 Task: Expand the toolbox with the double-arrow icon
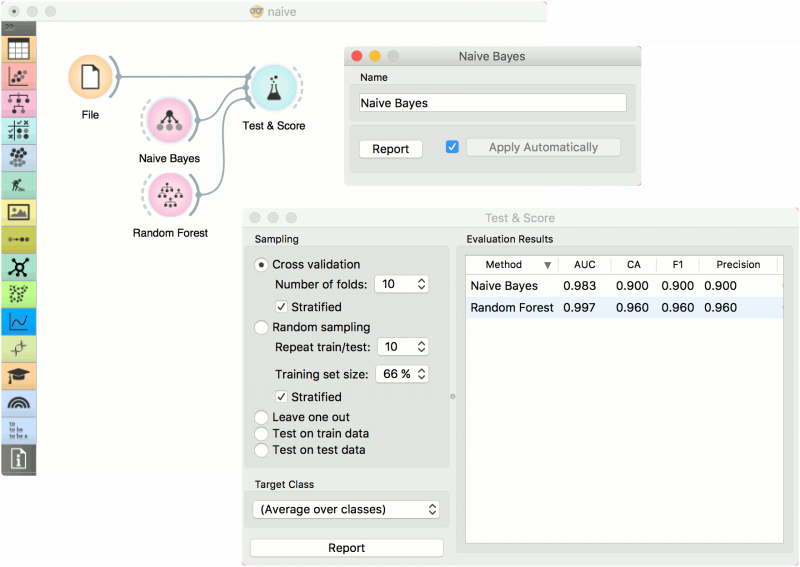[10, 27]
